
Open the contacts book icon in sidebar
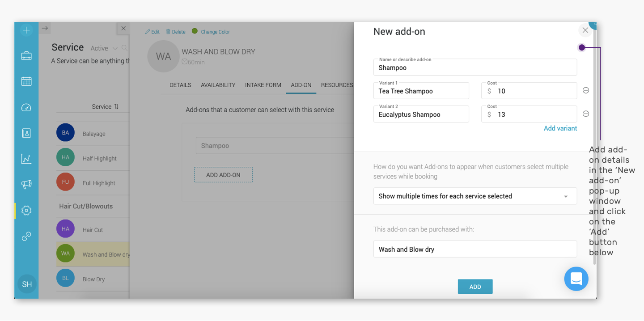26,133
